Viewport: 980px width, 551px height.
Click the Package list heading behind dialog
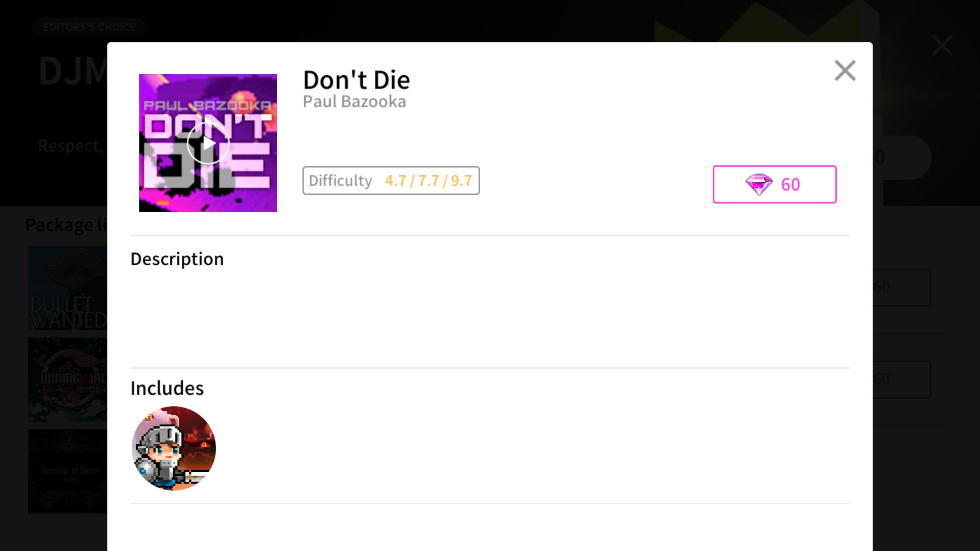66,225
